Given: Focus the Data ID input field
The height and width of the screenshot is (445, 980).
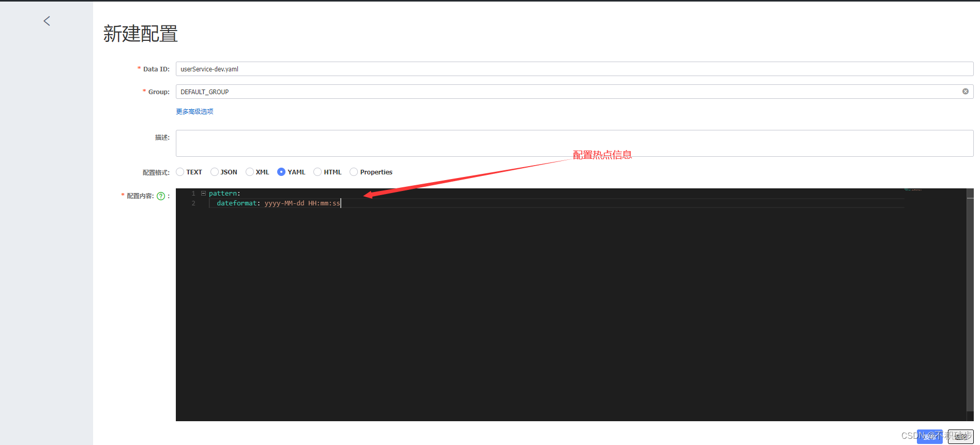Looking at the screenshot, I should [575, 69].
